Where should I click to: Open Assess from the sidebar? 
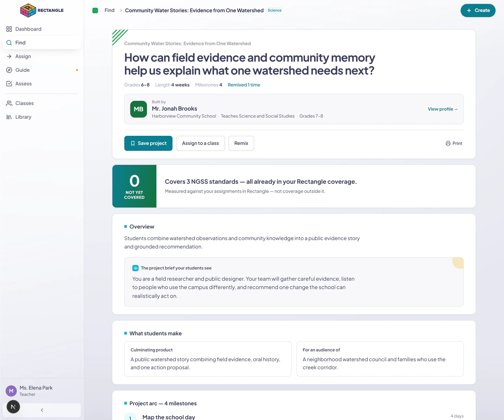(x=42, y=84)
